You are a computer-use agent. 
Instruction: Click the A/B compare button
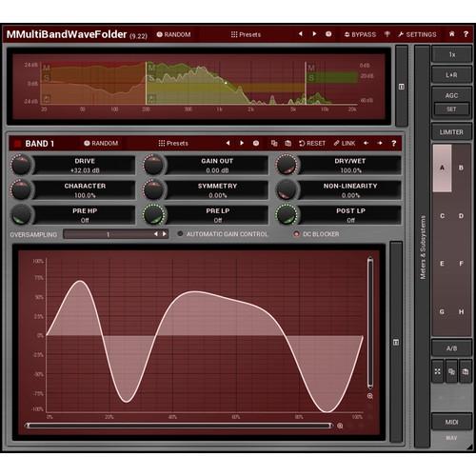[x=451, y=348]
